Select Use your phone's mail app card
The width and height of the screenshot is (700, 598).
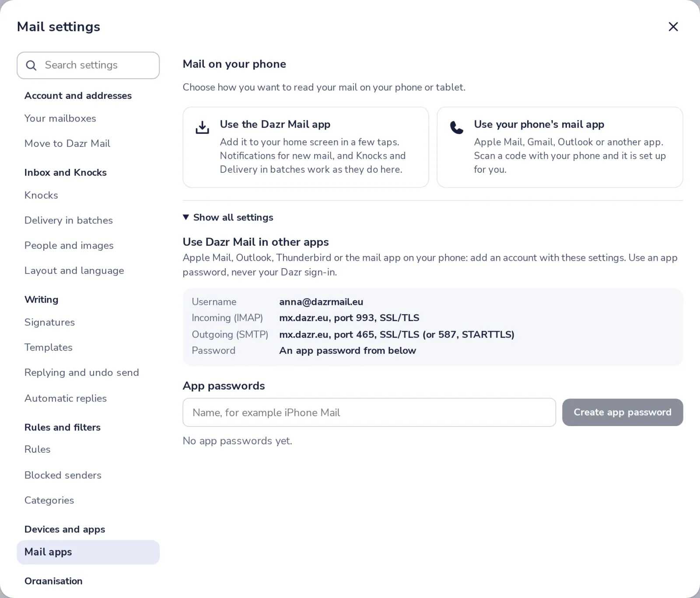(x=560, y=147)
